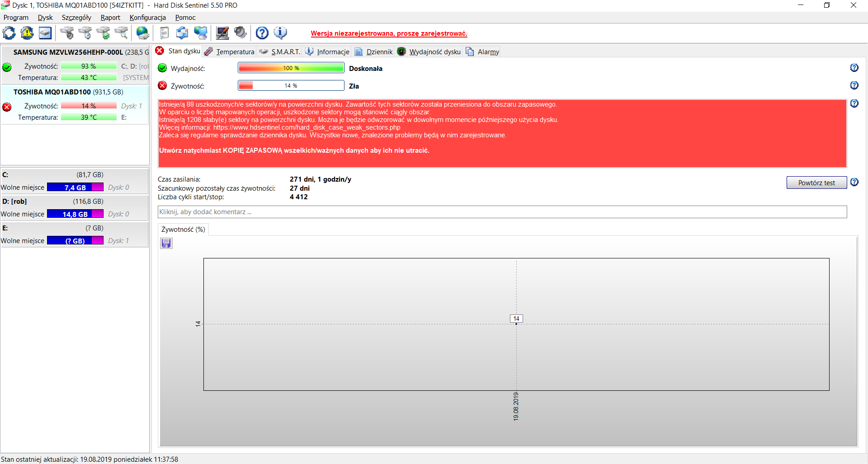Click the SAMSUNG temperature 43 °C bar
This screenshot has width=868, height=464.
[89, 77]
